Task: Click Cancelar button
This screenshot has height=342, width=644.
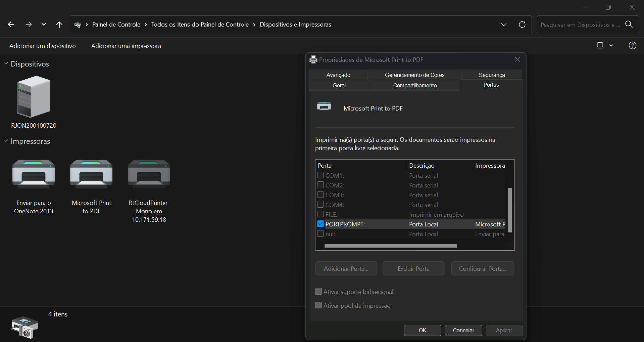Action: 463,330
